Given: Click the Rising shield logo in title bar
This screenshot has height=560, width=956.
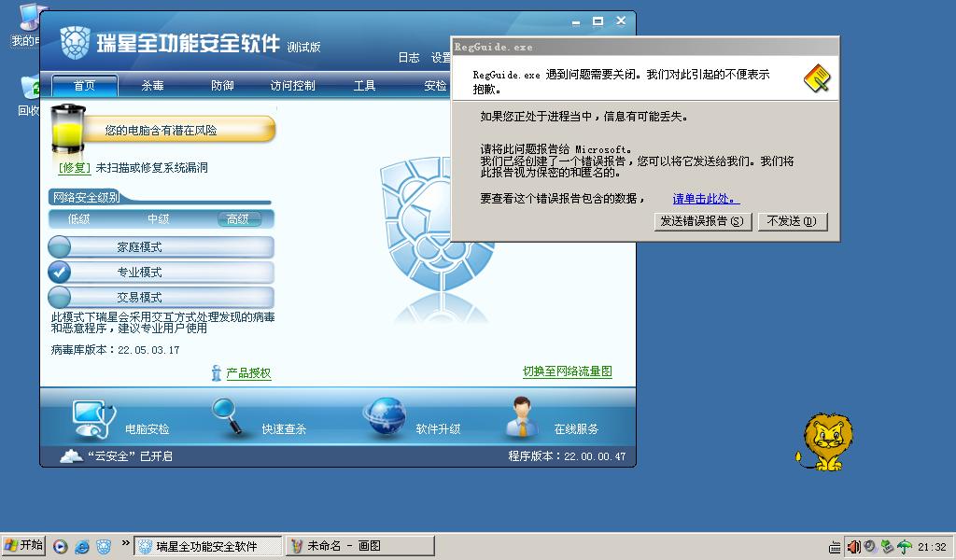Looking at the screenshot, I should tap(75, 43).
